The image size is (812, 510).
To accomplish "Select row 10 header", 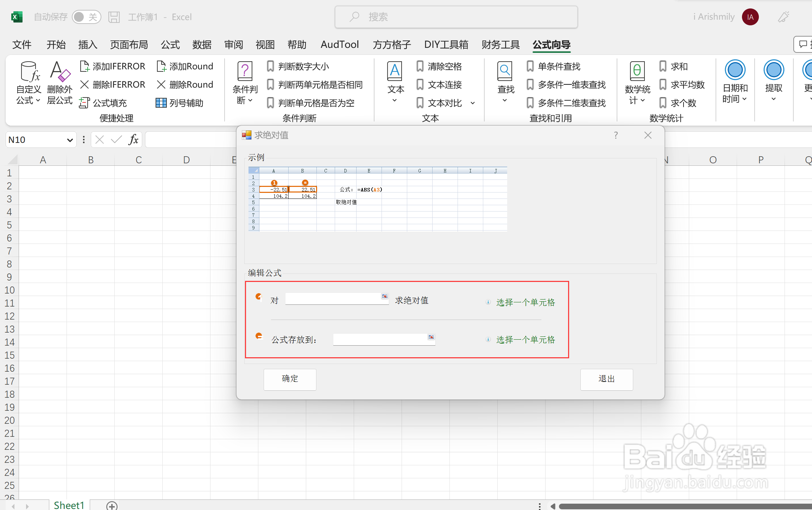I will click(10, 290).
